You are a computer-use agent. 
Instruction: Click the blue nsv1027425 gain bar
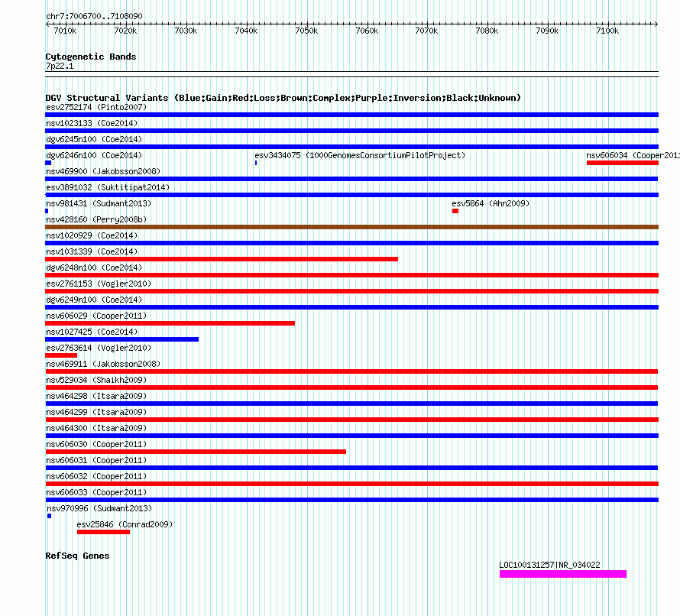(x=121, y=339)
